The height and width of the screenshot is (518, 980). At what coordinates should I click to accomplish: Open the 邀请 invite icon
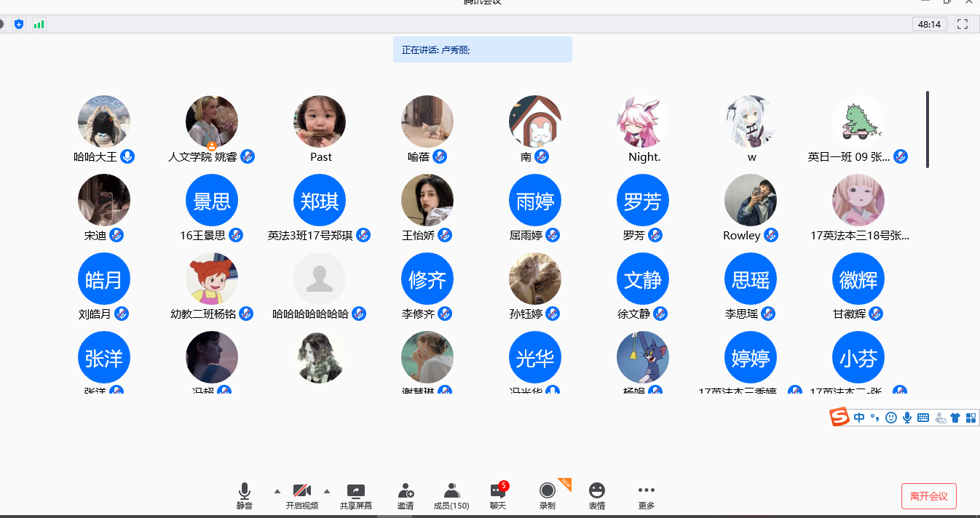(406, 491)
